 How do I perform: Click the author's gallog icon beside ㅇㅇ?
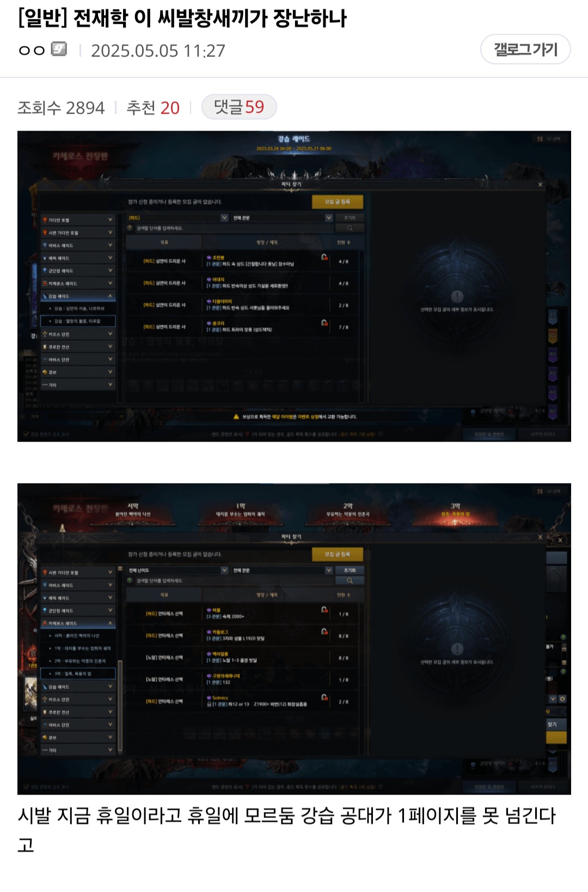[x=59, y=50]
